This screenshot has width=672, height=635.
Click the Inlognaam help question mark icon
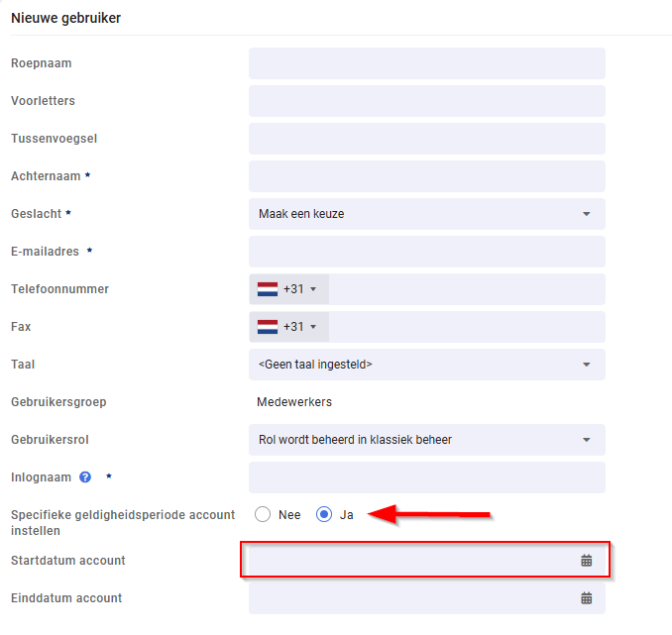click(x=85, y=477)
